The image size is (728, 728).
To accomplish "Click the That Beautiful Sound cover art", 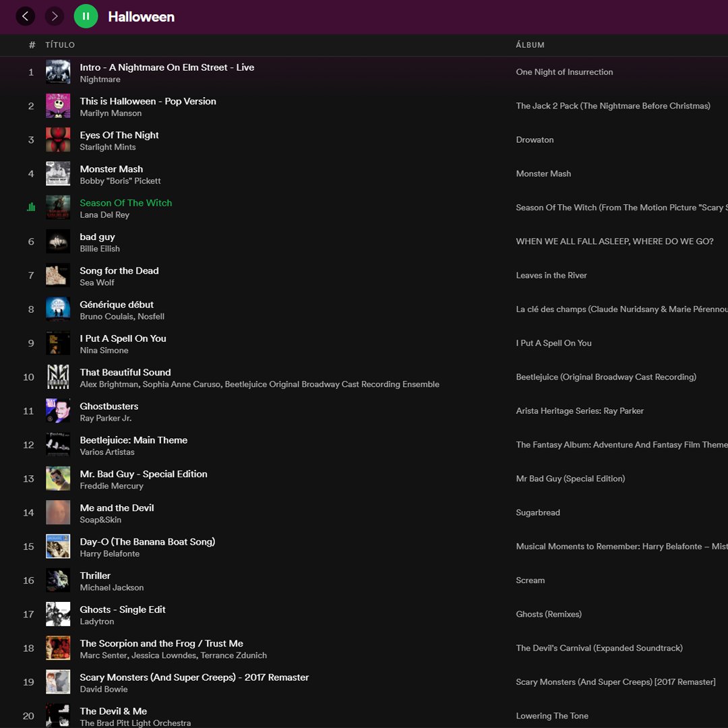I will pyautogui.click(x=58, y=377).
